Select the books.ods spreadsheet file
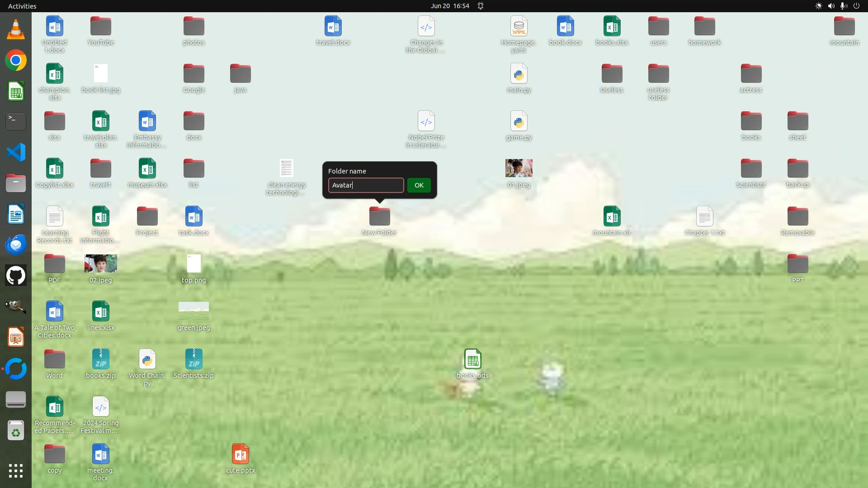The width and height of the screenshot is (868, 488). pos(472,360)
